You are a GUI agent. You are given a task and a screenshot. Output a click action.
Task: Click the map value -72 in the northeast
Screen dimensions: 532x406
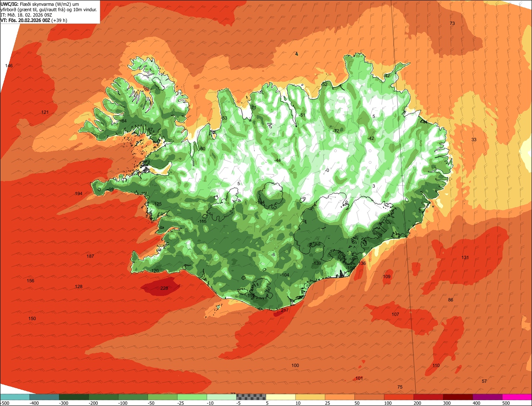(x=336, y=130)
